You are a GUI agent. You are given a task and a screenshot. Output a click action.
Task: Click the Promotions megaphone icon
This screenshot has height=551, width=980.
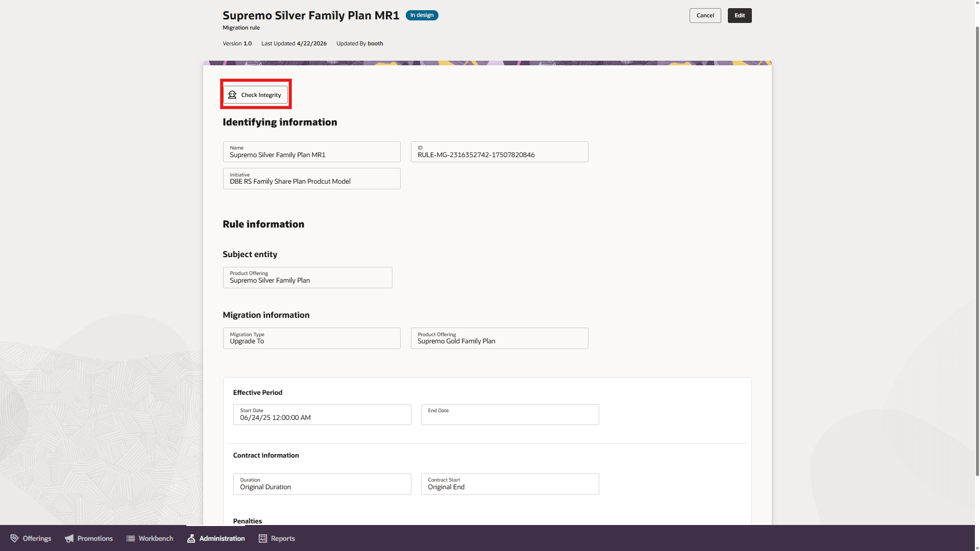pyautogui.click(x=69, y=538)
